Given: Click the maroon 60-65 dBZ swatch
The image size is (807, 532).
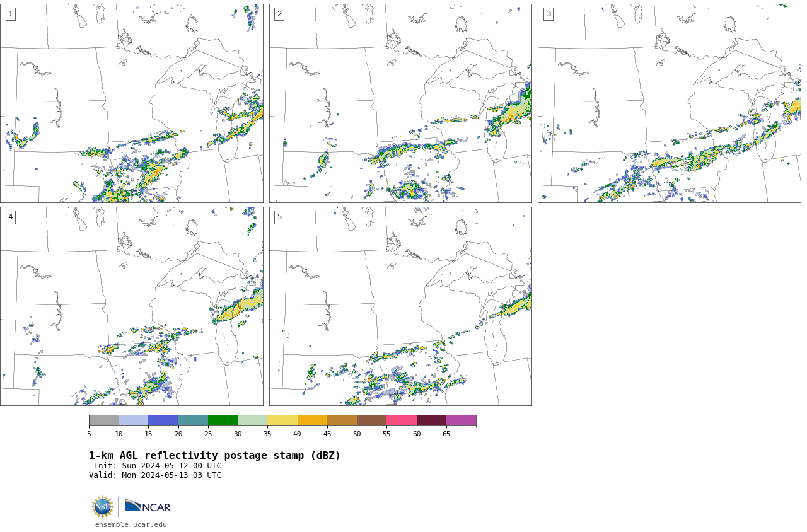Looking at the screenshot, I should (x=431, y=420).
